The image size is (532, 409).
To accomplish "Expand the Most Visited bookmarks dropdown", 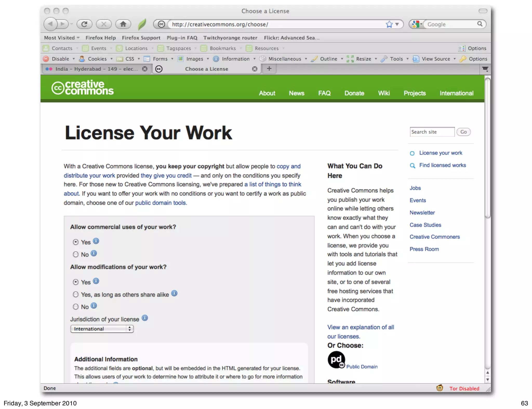I will coord(62,38).
